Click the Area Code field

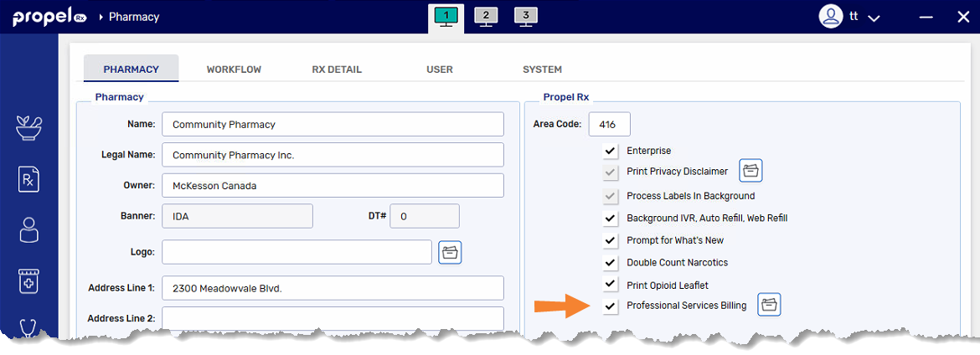pyautogui.click(x=609, y=124)
